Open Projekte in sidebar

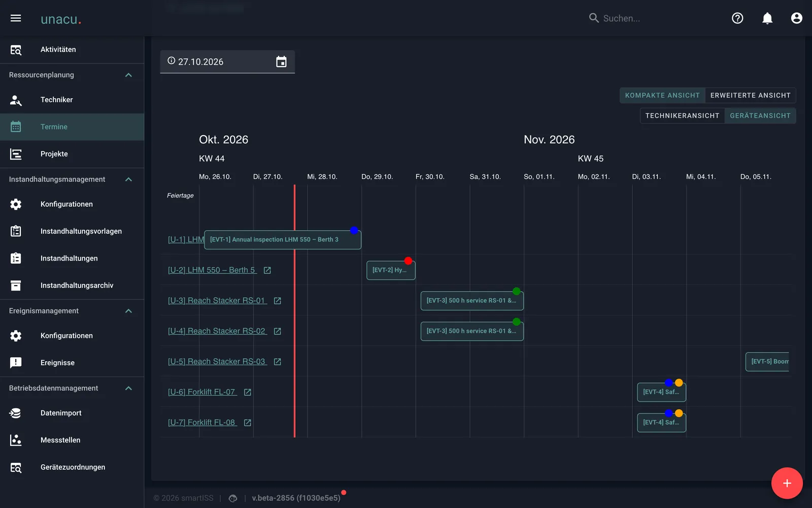pos(72,154)
